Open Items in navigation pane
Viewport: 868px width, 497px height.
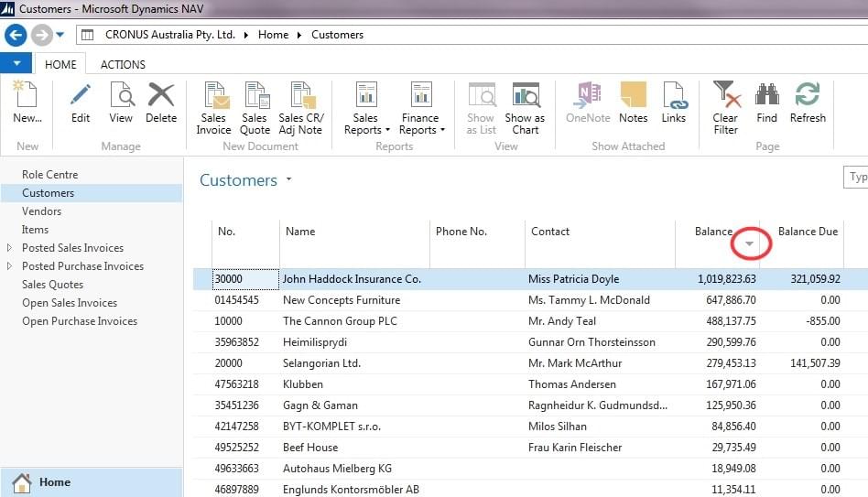(35, 229)
